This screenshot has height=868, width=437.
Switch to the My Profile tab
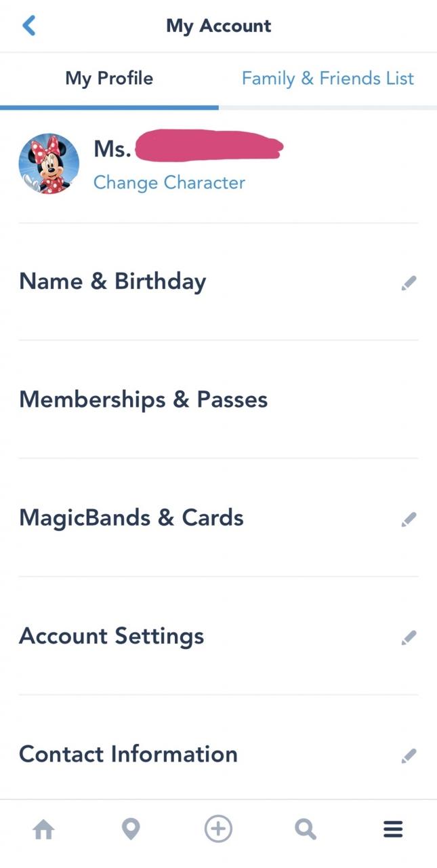109,79
